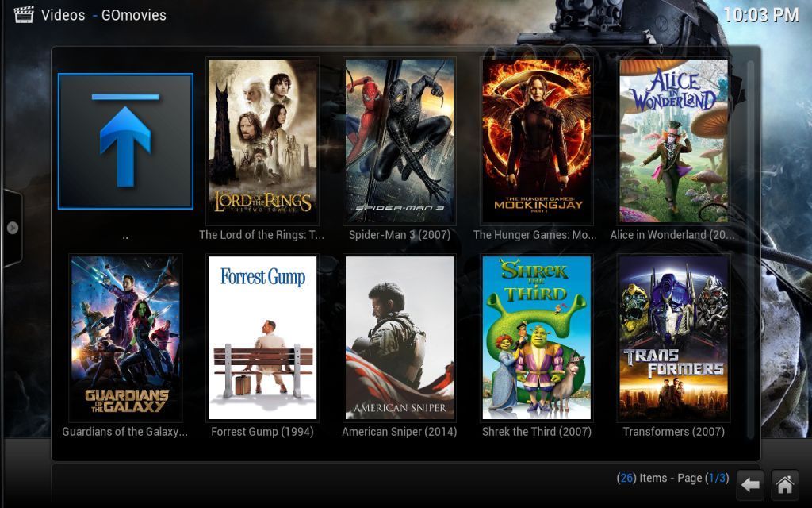Image resolution: width=812 pixels, height=508 pixels.
Task: Click the 10:03 PM clock
Action: coord(761,15)
